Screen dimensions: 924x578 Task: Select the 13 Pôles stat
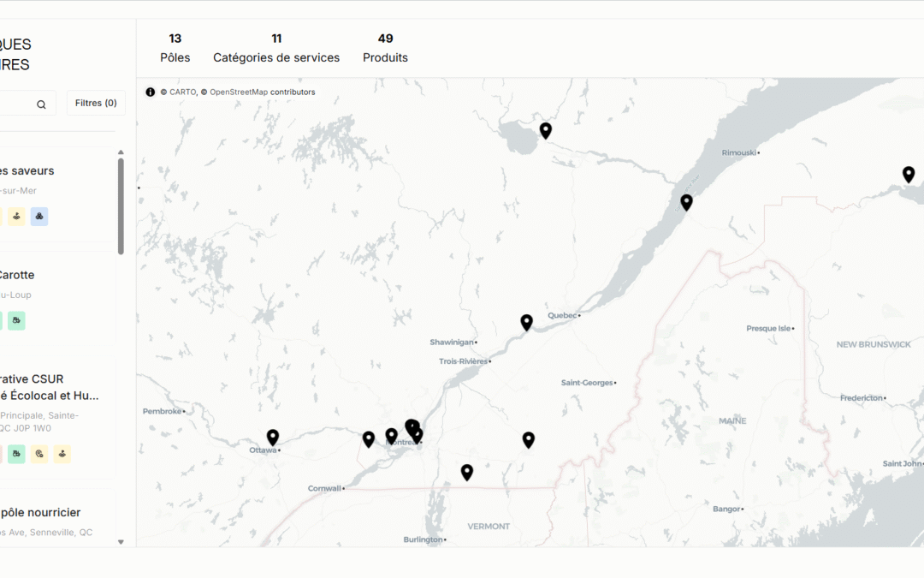coord(175,47)
